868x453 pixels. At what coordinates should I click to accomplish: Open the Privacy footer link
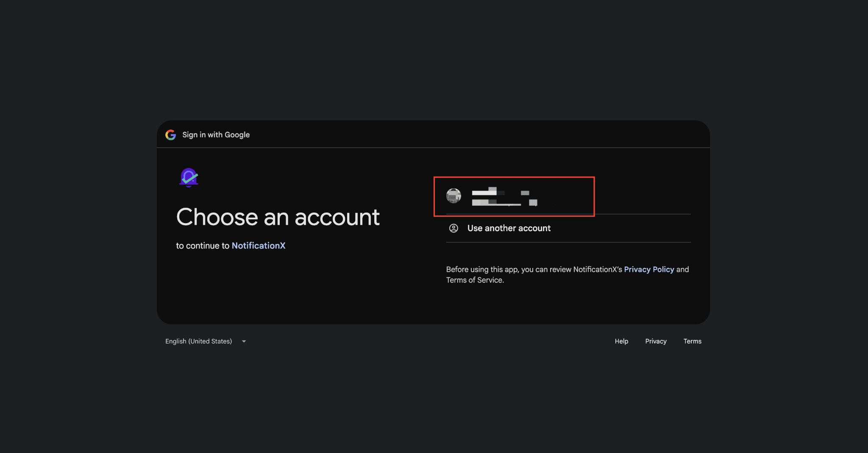click(x=656, y=341)
